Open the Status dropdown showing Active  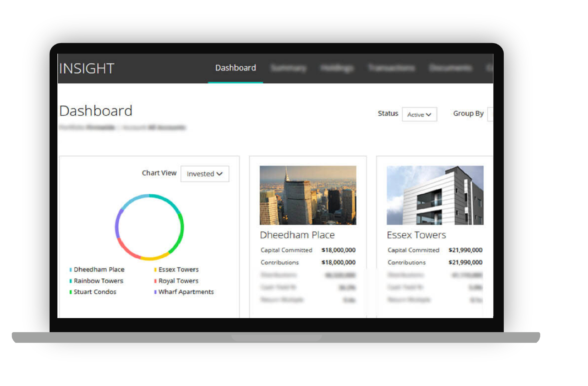coord(419,114)
